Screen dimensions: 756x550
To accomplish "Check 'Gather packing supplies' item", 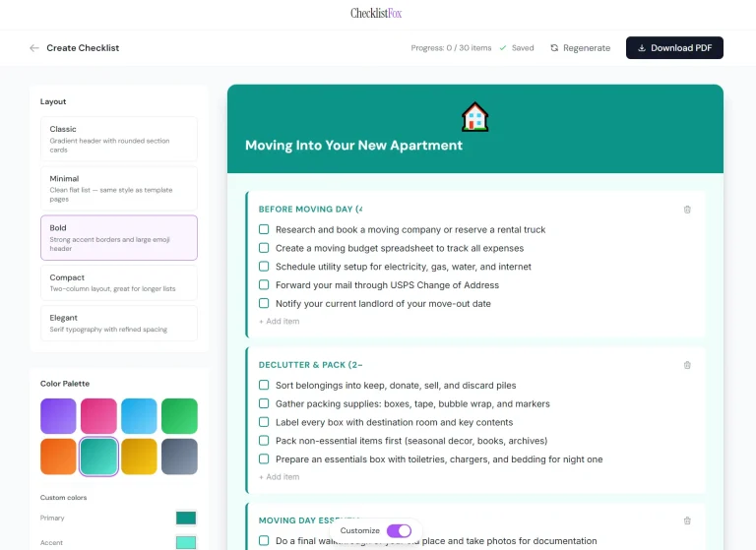I will [264, 403].
